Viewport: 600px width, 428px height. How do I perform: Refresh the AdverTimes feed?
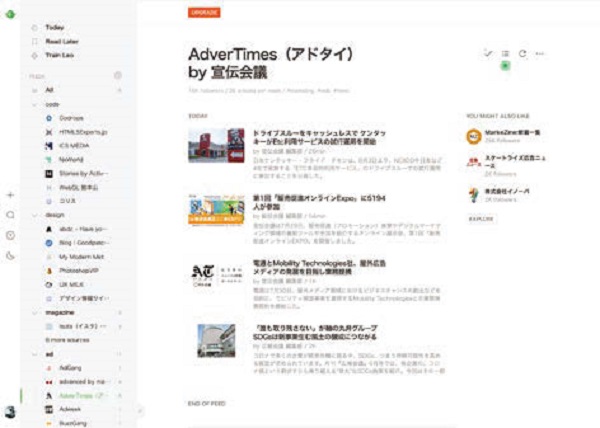click(x=523, y=54)
